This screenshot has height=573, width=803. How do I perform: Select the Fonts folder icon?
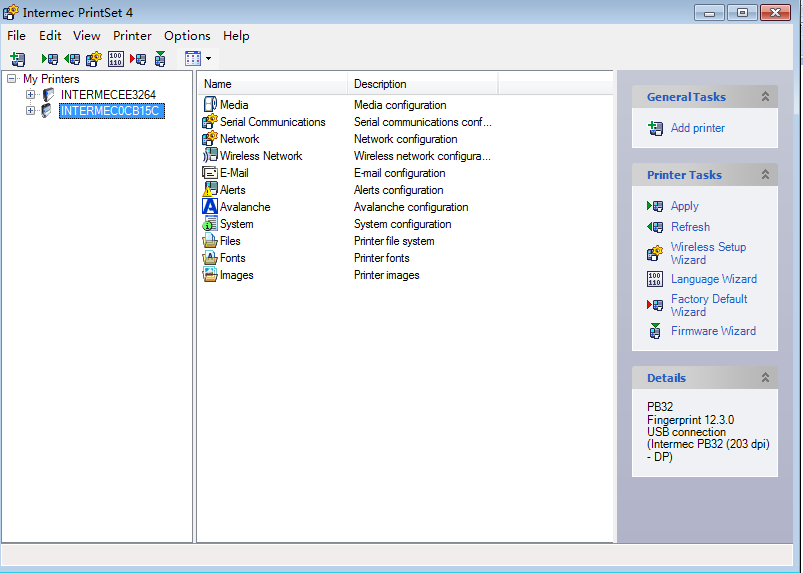click(210, 257)
